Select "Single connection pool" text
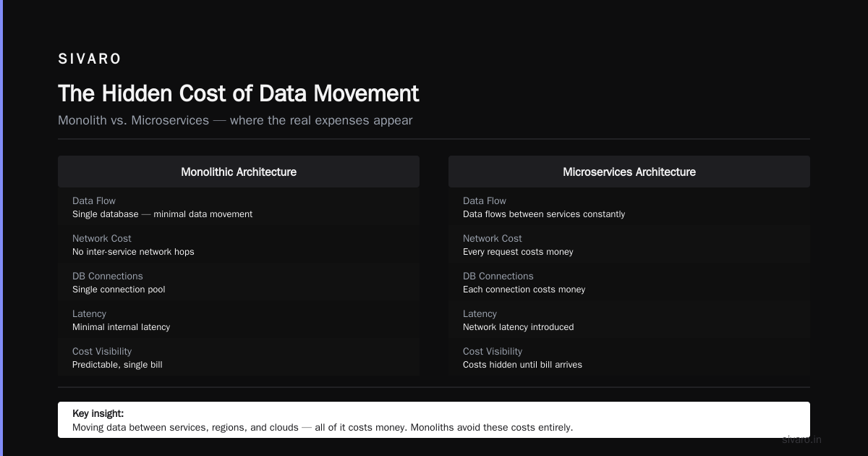 coord(119,290)
